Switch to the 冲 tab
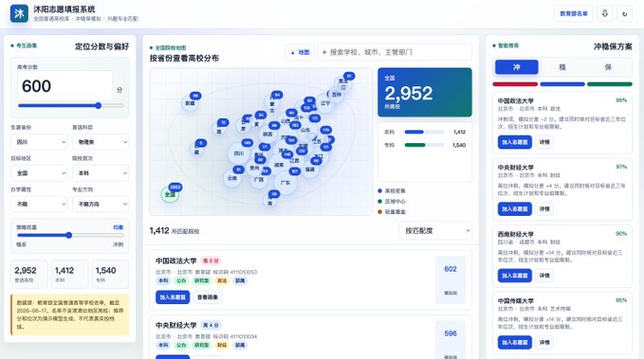644x359 pixels. [x=517, y=67]
